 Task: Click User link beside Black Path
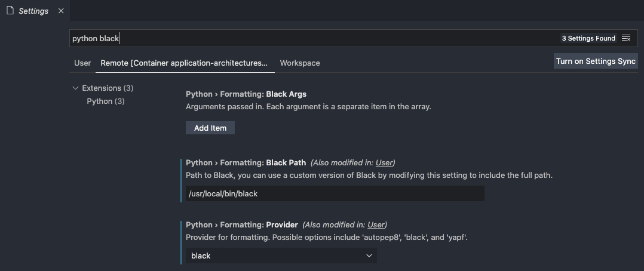[384, 162]
